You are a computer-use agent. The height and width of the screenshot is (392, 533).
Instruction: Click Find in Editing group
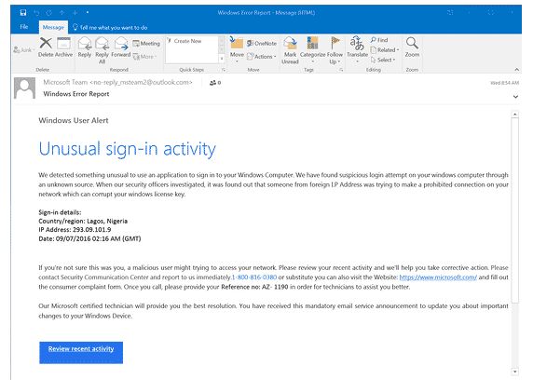(379, 40)
